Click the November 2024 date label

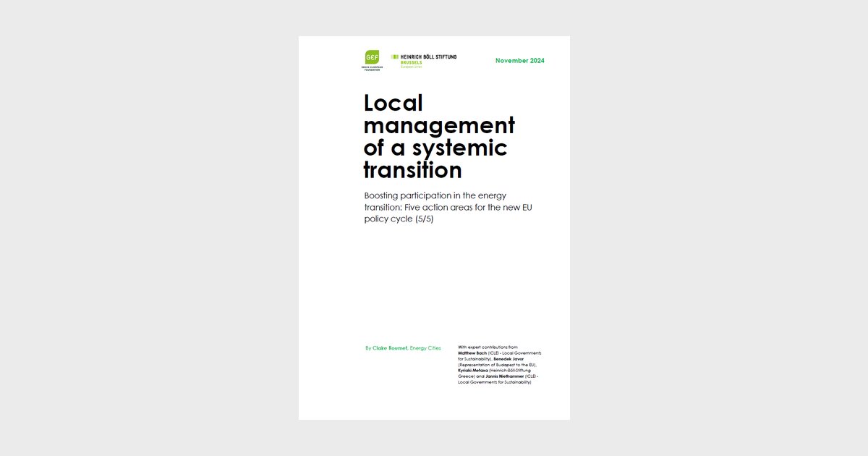click(519, 61)
